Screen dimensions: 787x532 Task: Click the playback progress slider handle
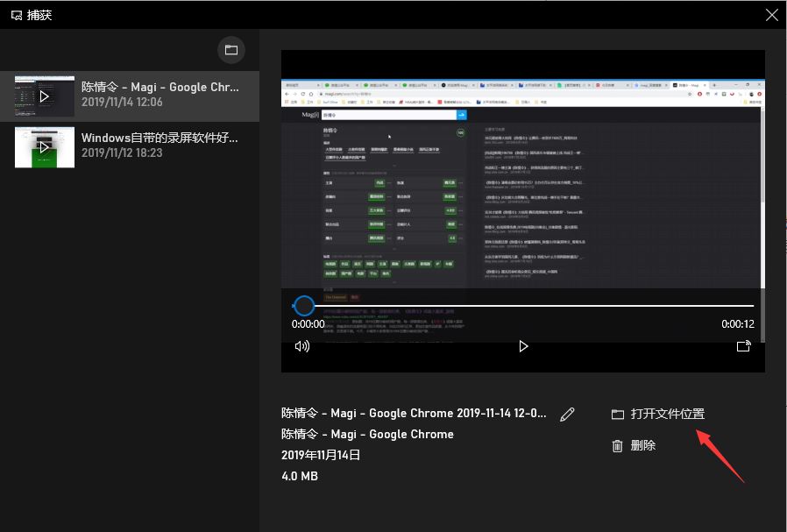(x=304, y=306)
